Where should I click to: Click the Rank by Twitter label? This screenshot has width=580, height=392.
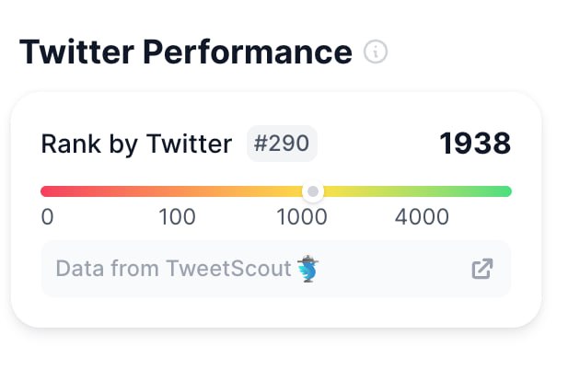pyautogui.click(x=136, y=144)
